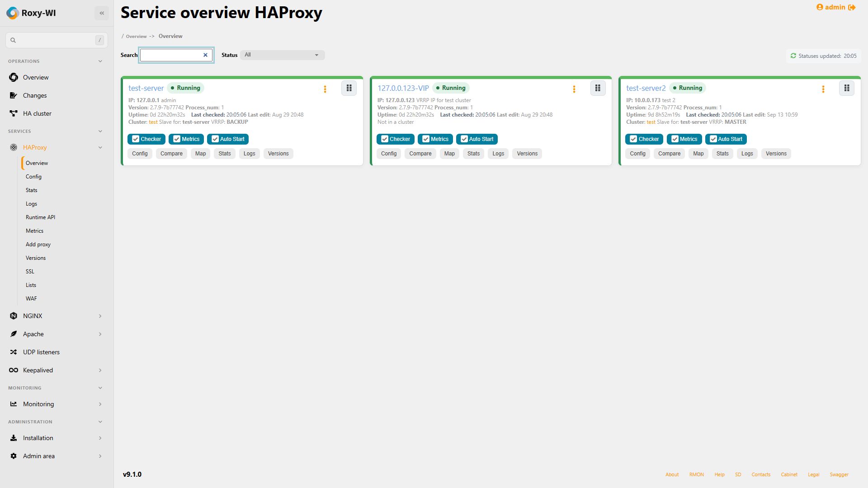Viewport: 868px width, 488px height.
Task: Click the Installation download icon
Action: click(x=14, y=438)
